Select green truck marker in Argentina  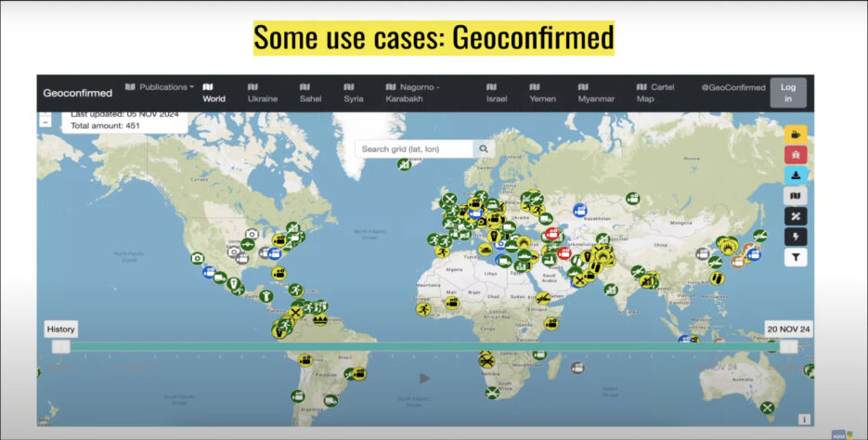click(330, 400)
